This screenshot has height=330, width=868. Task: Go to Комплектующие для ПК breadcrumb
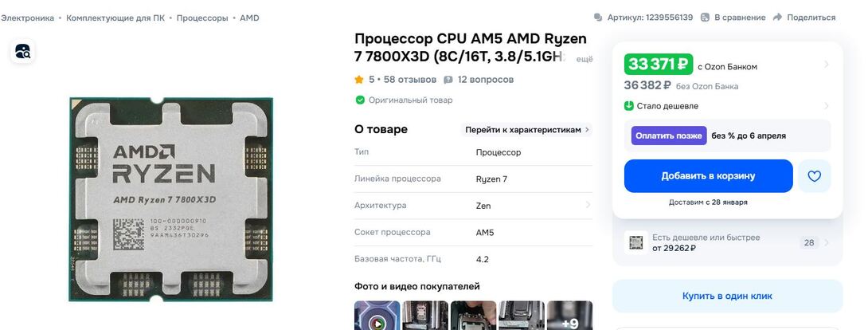coord(115,18)
